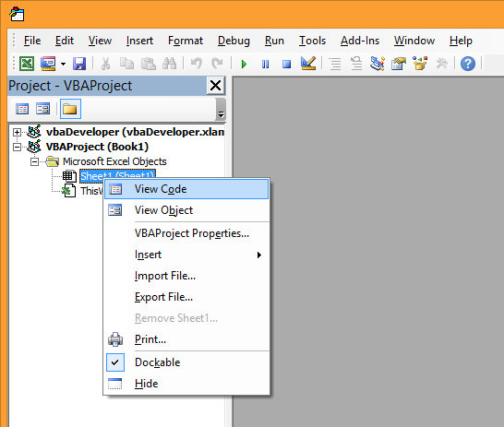Viewport: 504px width, 427px height.
Task: Open the Toolbox icon with wrench and hammer
Action: point(441,64)
